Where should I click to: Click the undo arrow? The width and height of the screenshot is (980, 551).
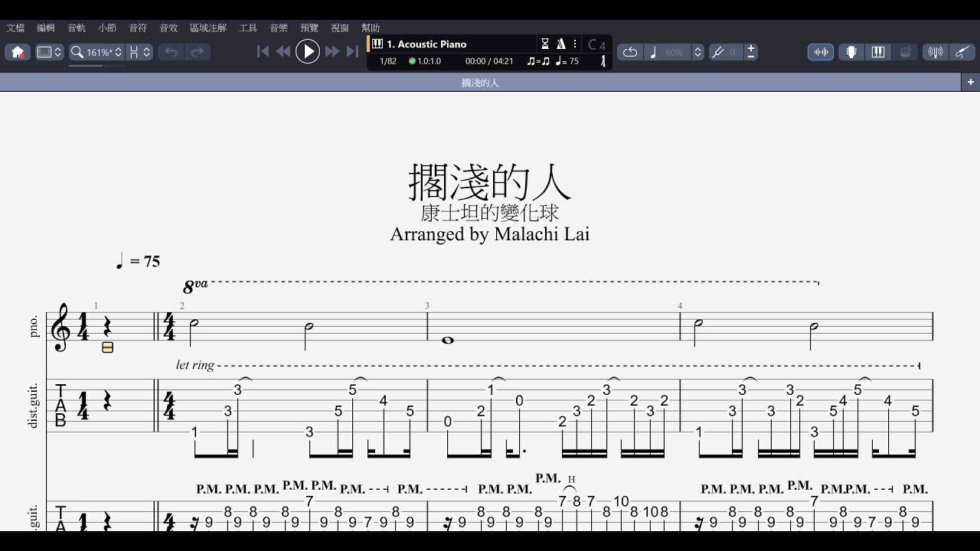pos(171,52)
